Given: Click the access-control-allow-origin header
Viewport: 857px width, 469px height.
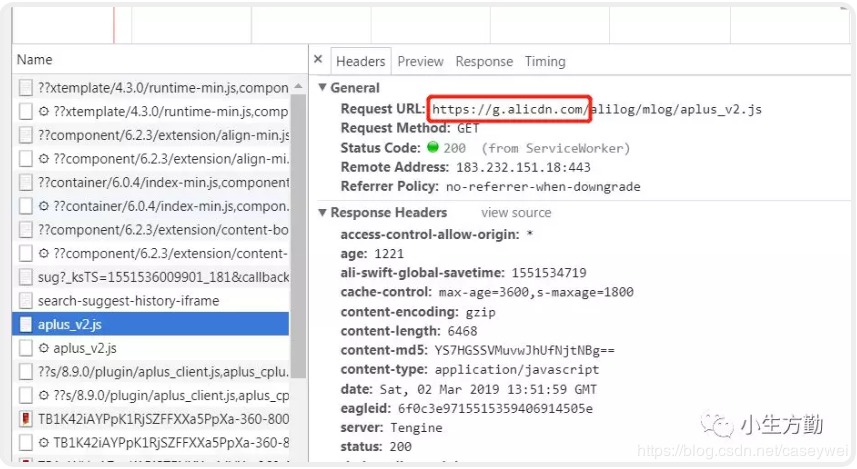Looking at the screenshot, I should pyautogui.click(x=436, y=234).
